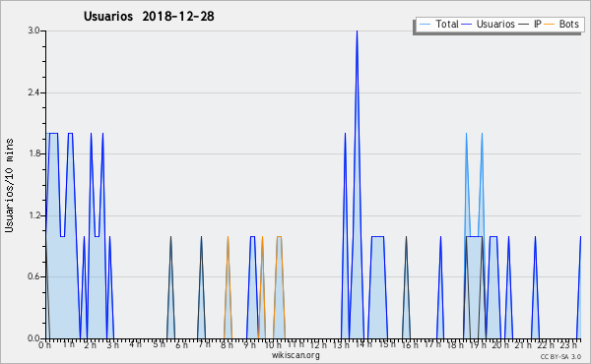This screenshot has width=591, height=364.
Task: Click the 23 h x-axis label
Action: click(568, 344)
